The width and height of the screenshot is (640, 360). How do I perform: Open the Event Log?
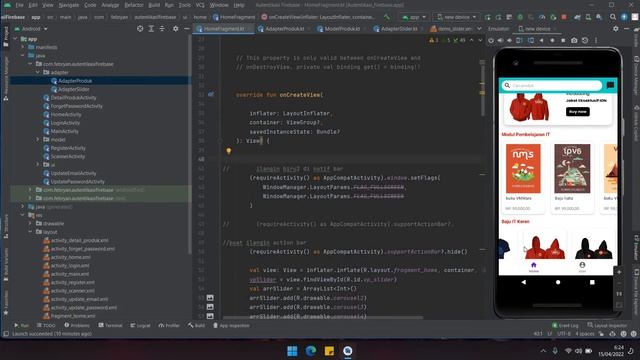tap(565, 325)
